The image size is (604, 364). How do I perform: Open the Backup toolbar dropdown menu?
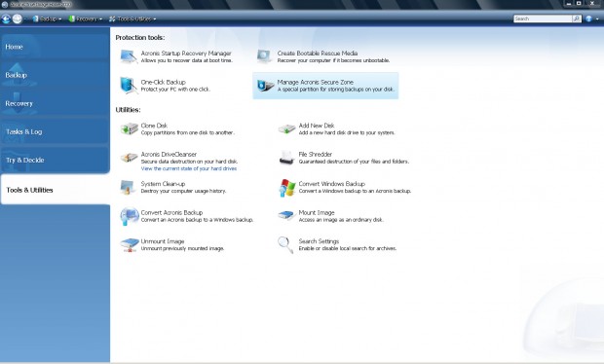coord(47,18)
